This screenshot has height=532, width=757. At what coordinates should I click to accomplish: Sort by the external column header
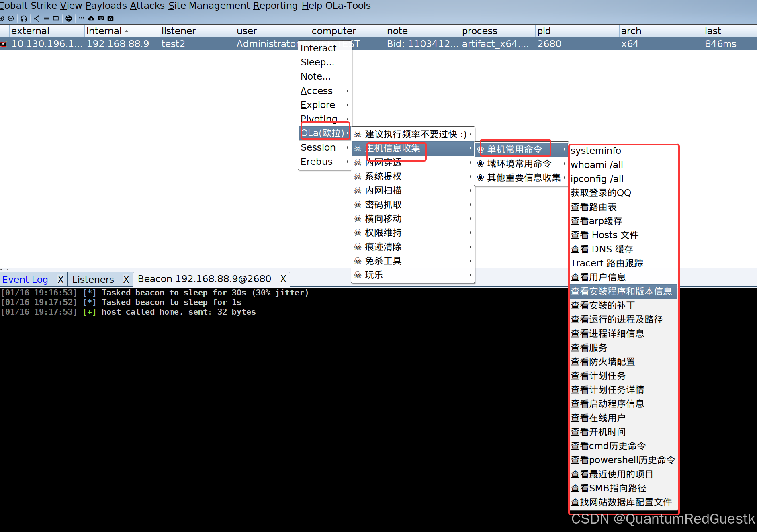47,31
